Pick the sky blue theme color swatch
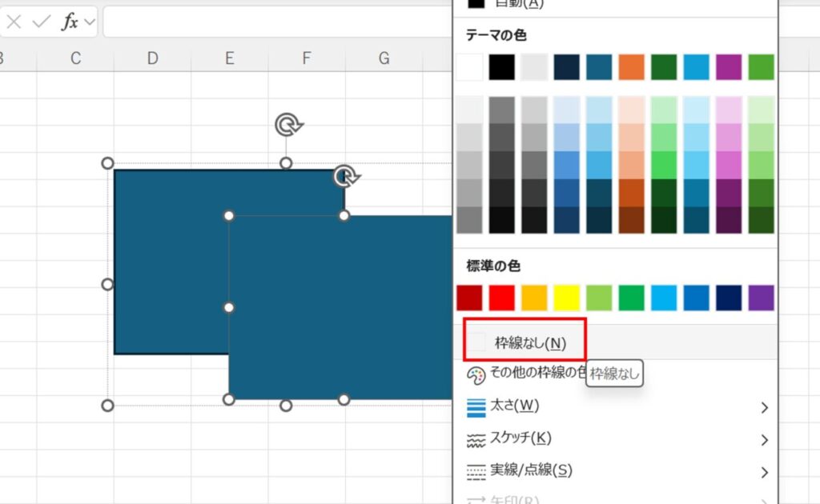Viewport: 820px width, 504px height. (x=697, y=67)
